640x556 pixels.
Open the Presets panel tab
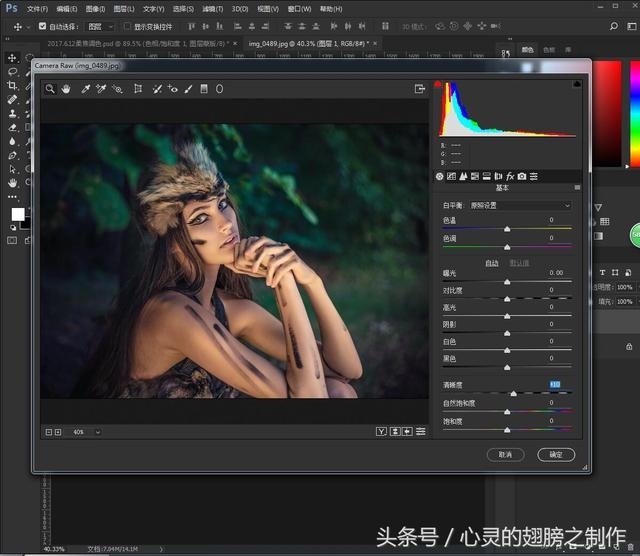(533, 176)
